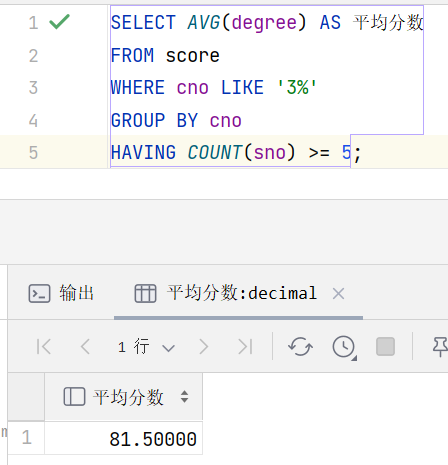This screenshot has width=448, height=465.
Task: Go to last page of results
Action: click(x=245, y=347)
